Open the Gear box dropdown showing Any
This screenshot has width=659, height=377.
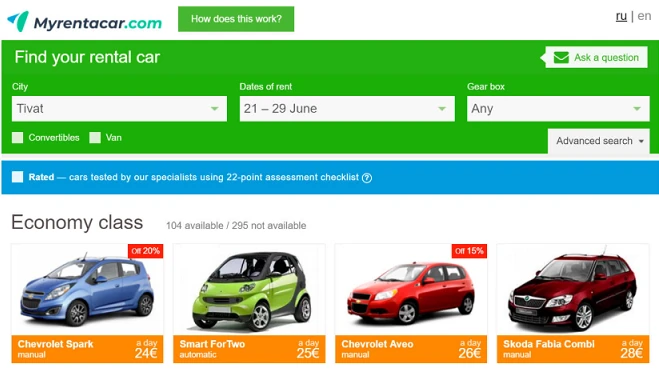558,109
